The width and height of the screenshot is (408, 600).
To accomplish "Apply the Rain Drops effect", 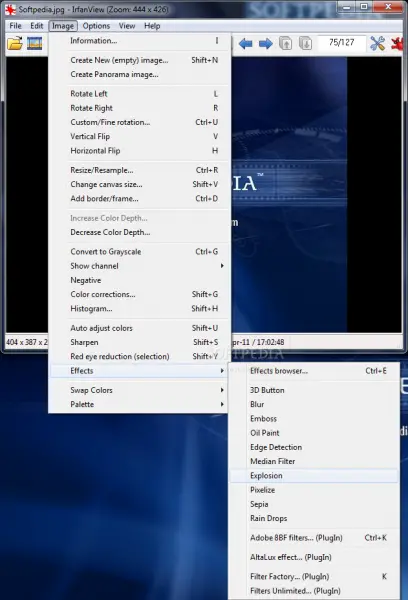I will [x=314, y=518].
